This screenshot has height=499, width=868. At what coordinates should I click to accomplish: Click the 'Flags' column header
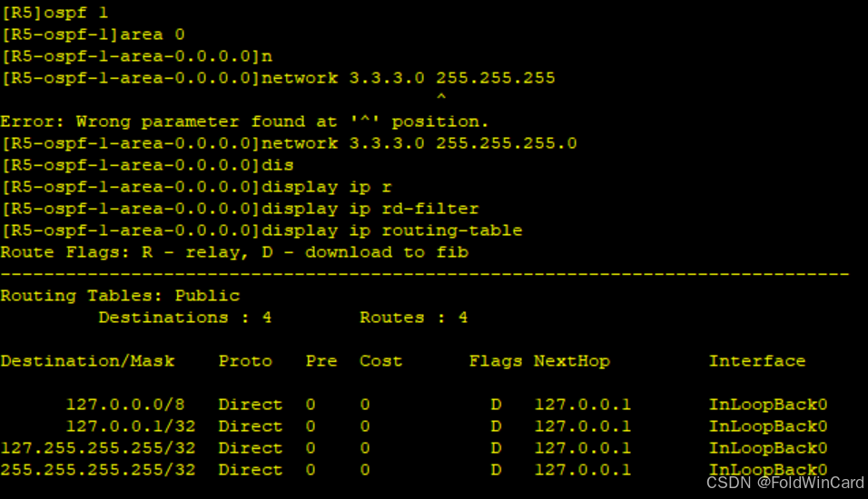[496, 361]
